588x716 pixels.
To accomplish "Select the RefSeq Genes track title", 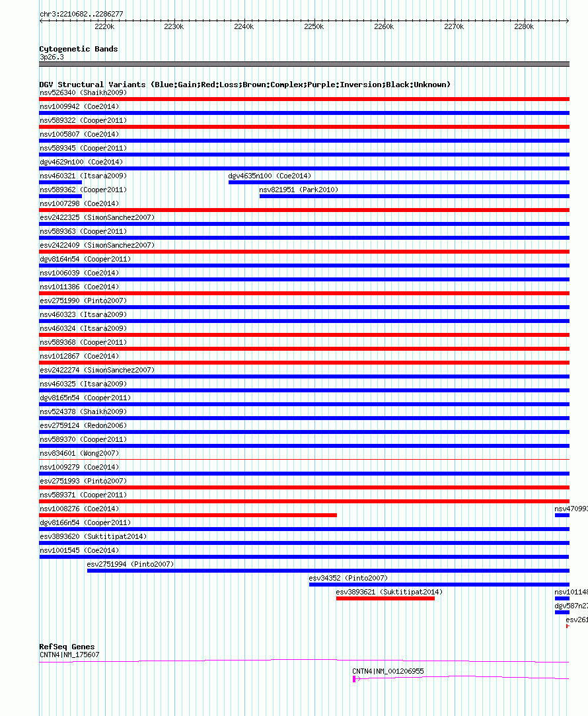I will click(67, 647).
